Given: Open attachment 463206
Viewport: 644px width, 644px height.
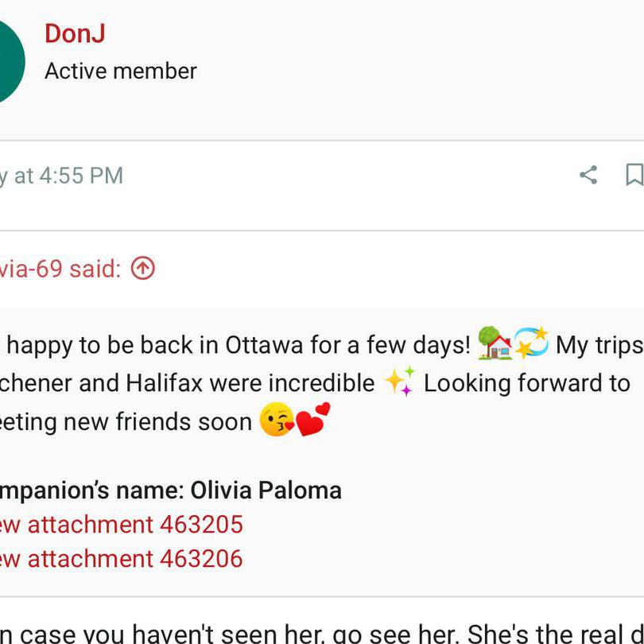Looking at the screenshot, I should coord(119,558).
